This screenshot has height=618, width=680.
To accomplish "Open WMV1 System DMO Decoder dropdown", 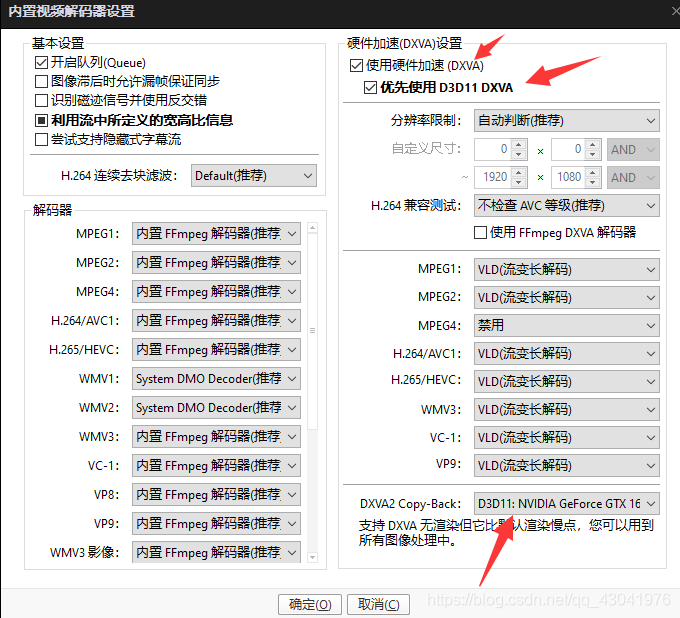I will pyautogui.click(x=216, y=379).
